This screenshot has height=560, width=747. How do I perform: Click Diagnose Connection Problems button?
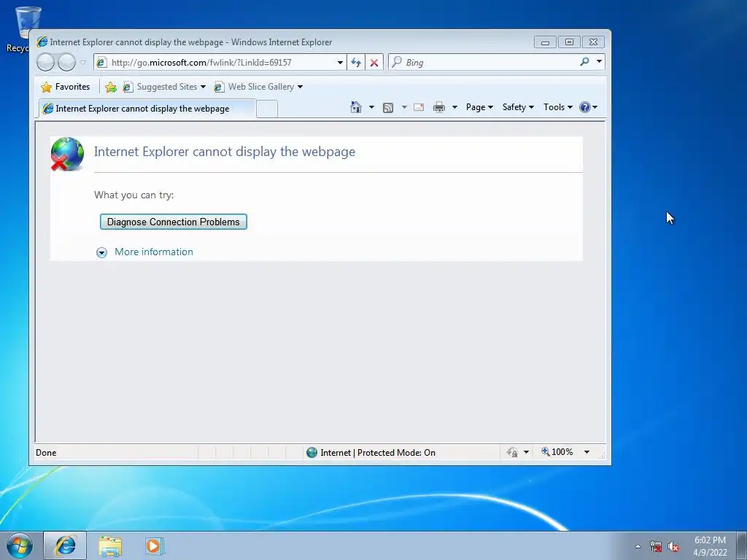tap(174, 222)
